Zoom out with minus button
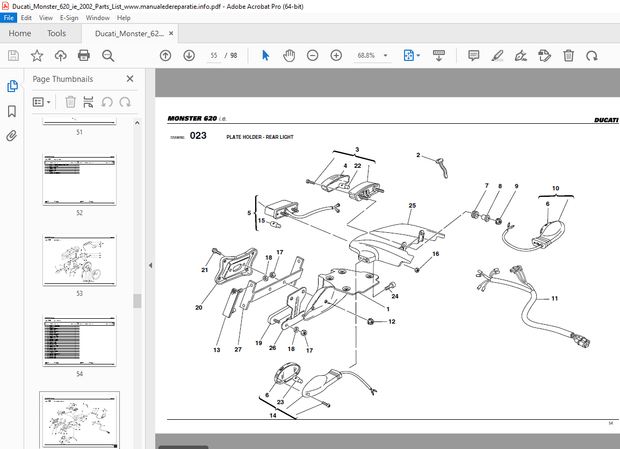Viewport: 620px width, 449px height. pos(312,55)
